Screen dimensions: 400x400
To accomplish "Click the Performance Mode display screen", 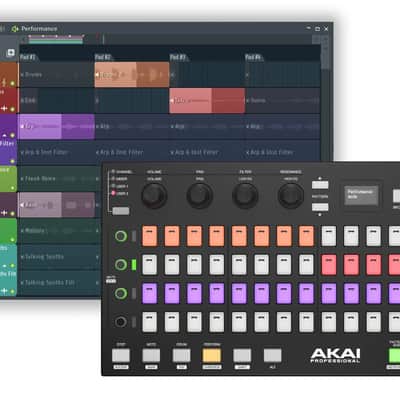I will (x=361, y=195).
